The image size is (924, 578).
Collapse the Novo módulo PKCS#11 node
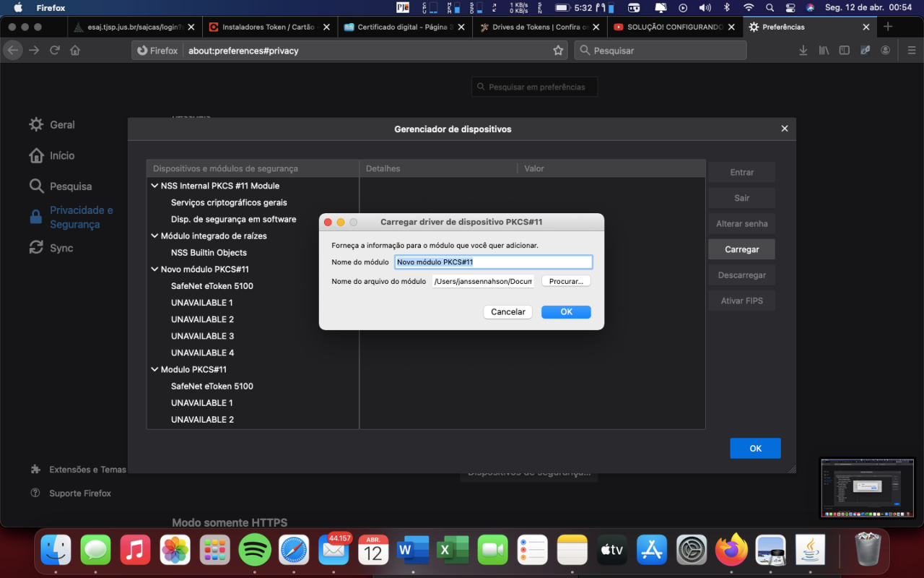point(154,269)
